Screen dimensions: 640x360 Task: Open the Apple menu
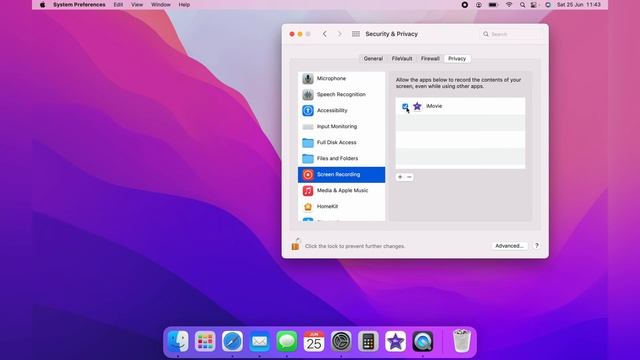[42, 4]
